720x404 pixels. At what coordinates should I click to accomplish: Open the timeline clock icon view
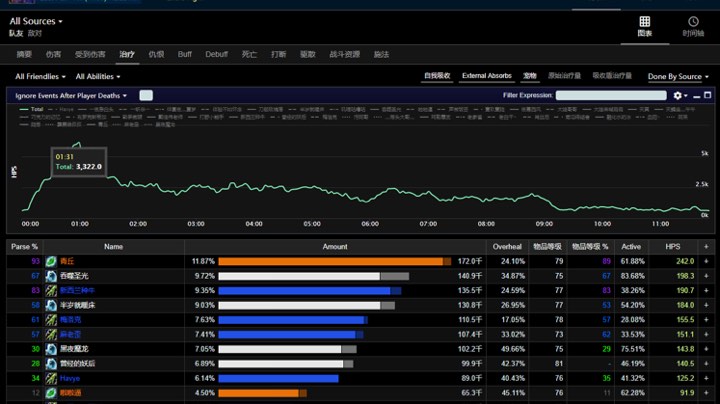[693, 22]
